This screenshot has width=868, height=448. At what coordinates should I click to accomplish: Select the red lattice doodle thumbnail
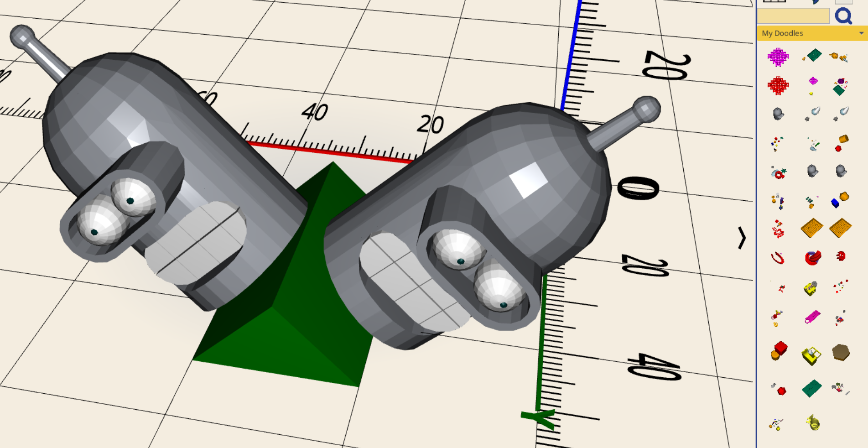[778, 85]
